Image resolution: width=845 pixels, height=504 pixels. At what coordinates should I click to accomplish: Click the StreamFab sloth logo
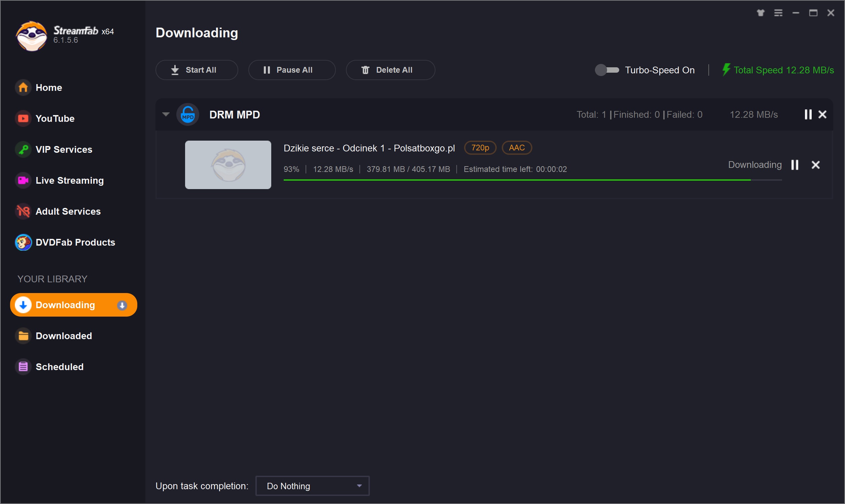click(x=31, y=36)
